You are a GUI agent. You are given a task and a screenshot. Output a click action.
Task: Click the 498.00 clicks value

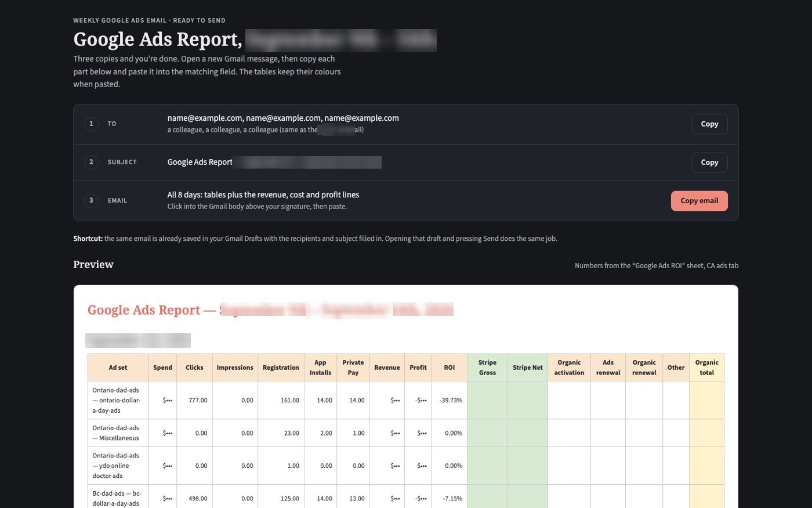tap(198, 499)
